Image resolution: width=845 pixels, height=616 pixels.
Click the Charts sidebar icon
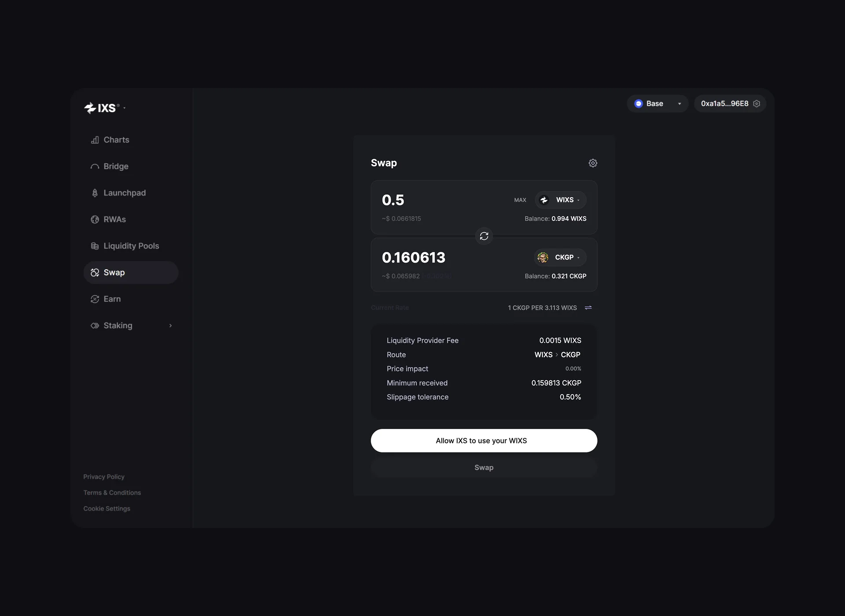[x=95, y=140]
